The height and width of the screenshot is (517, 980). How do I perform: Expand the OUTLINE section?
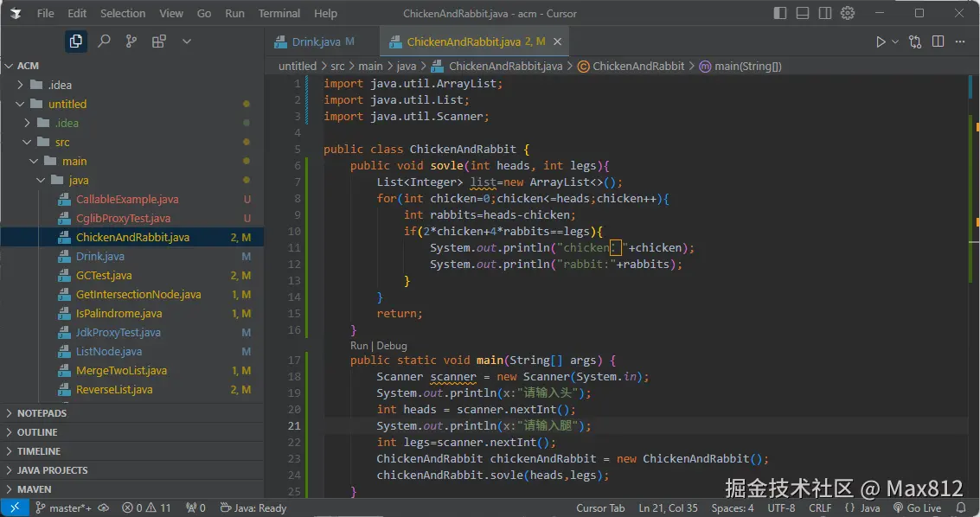tap(37, 432)
